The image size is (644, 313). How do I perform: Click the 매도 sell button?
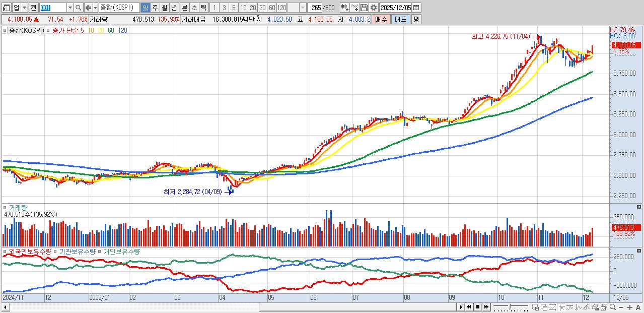pyautogui.click(x=400, y=19)
